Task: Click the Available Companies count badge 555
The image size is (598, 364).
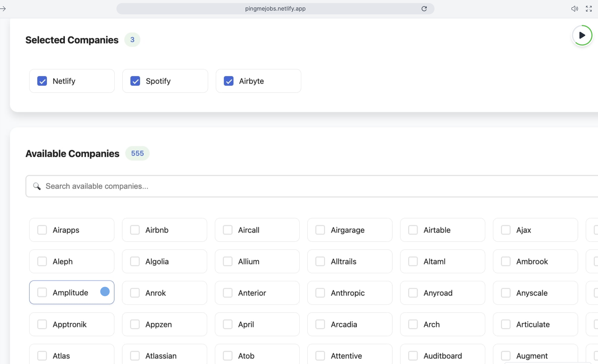Action: click(x=137, y=154)
